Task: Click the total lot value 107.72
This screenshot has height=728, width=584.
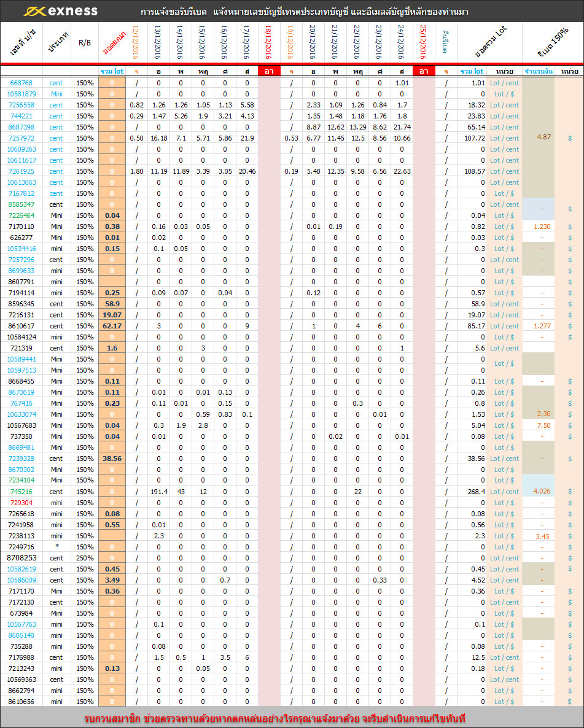Action: (474, 138)
